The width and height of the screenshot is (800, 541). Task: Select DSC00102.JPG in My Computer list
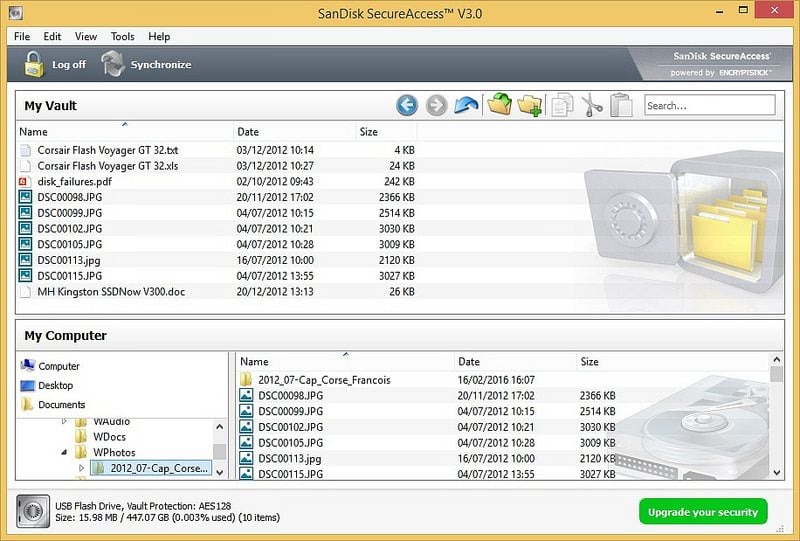point(290,427)
